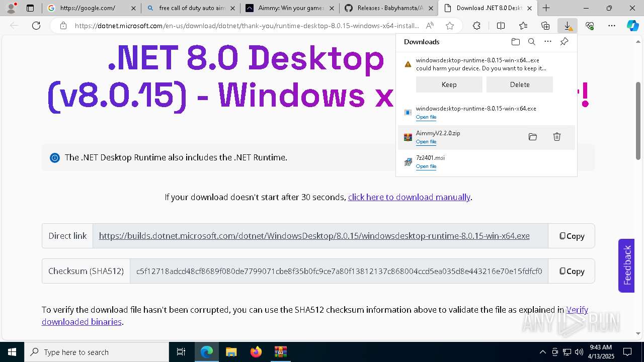The image size is (644, 362).
Task: Open the direct builds.dotnet.microsoft.com link
Action: point(314,236)
